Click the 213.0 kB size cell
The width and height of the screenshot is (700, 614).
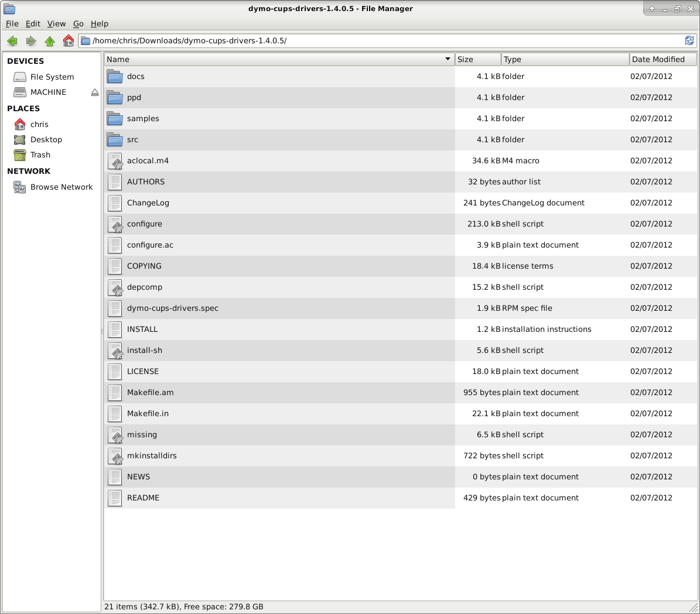tap(484, 224)
